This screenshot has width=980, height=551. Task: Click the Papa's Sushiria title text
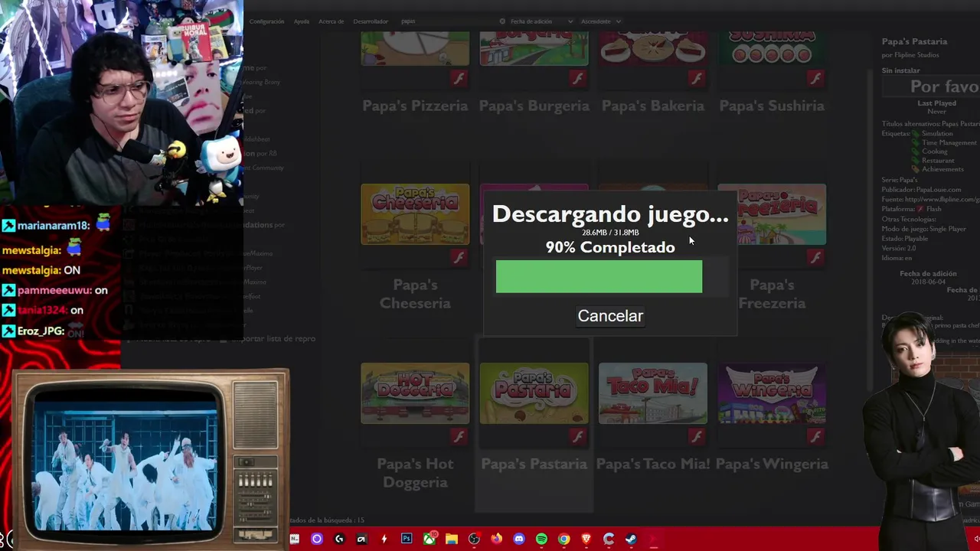[x=772, y=106]
